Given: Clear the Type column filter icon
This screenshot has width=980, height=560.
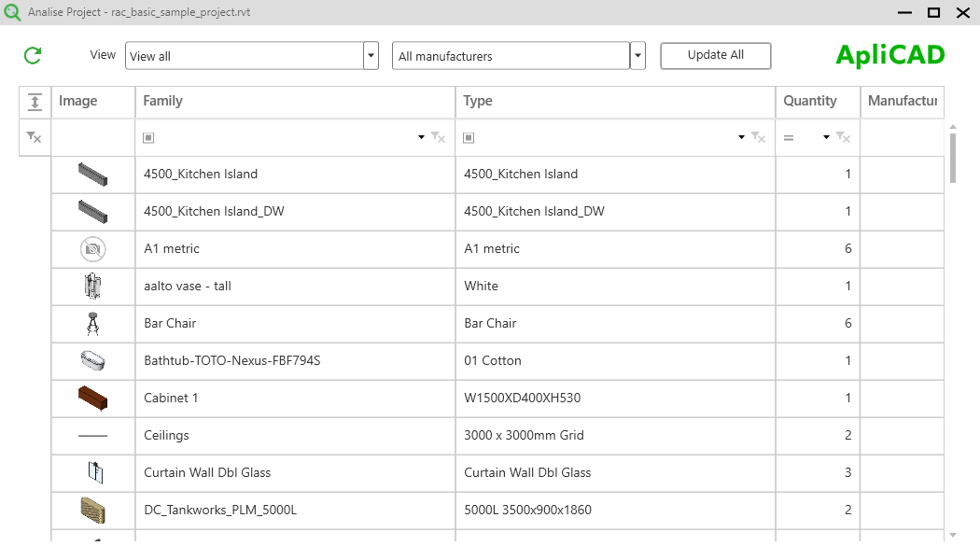Looking at the screenshot, I should 756,137.
